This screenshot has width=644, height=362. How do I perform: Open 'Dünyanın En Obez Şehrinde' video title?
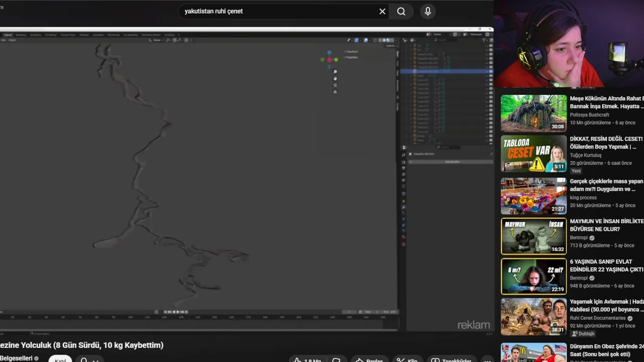click(x=607, y=350)
